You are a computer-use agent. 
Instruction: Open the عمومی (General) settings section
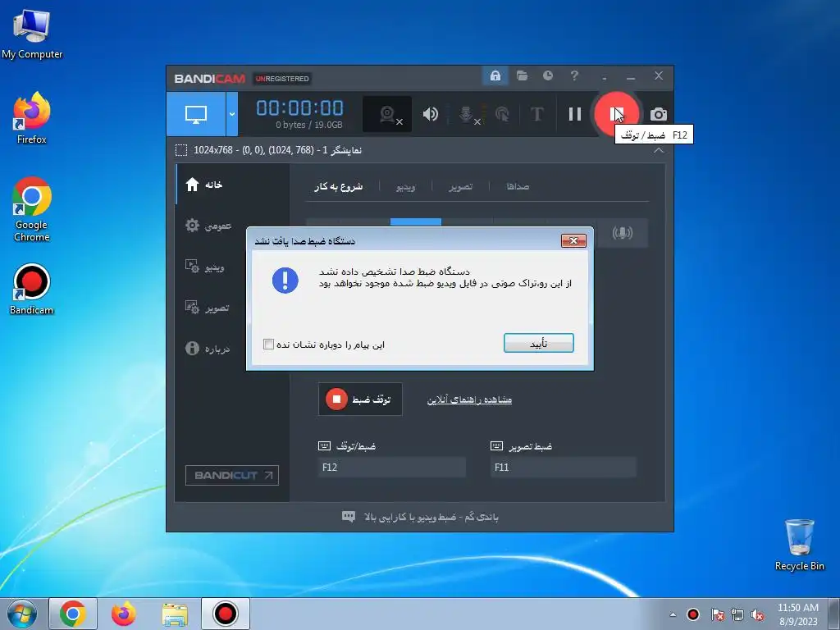point(232,226)
